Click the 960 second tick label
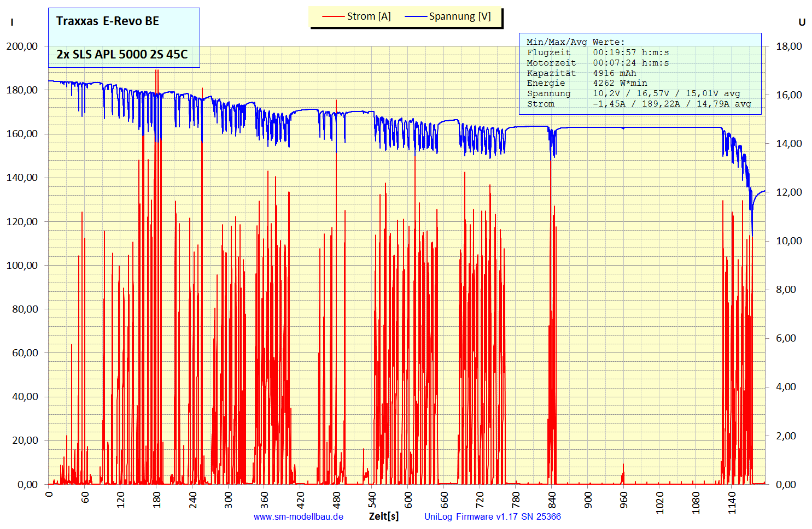Viewport: 812px width, 529px height. [624, 499]
